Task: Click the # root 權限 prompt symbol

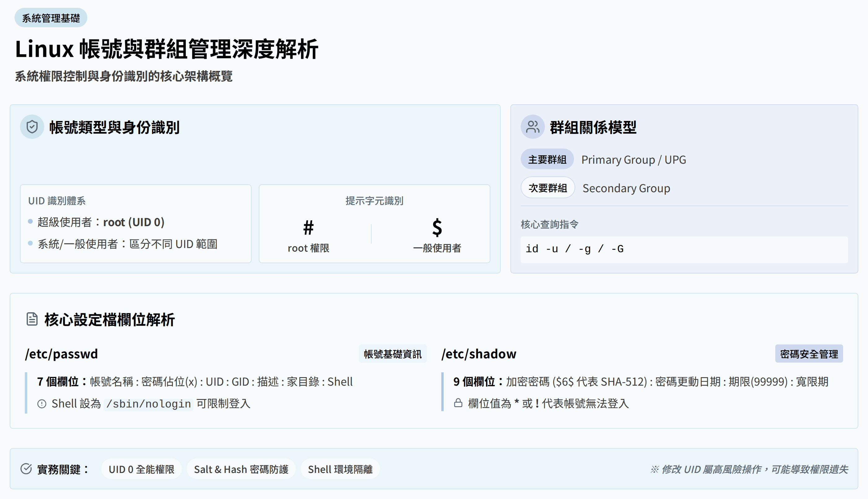Action: [308, 228]
